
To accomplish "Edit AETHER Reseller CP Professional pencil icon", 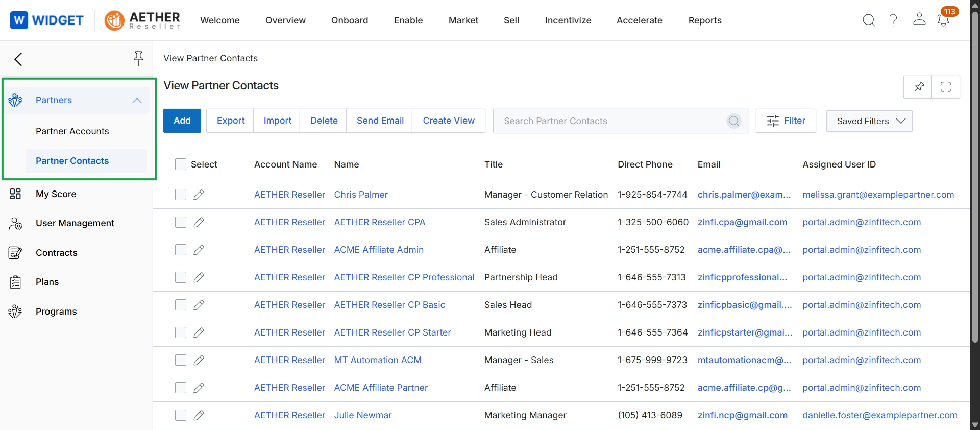I will pos(199,277).
